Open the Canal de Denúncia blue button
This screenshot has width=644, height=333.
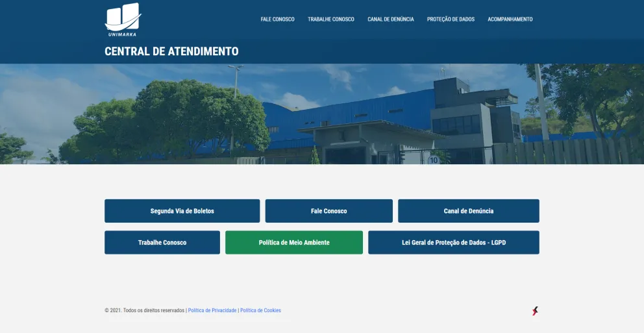tap(468, 211)
